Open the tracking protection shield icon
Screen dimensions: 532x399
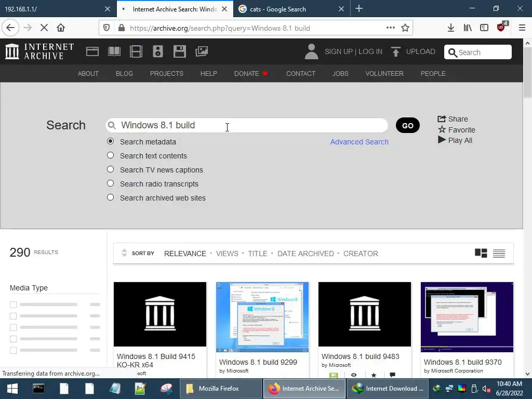pos(107,28)
